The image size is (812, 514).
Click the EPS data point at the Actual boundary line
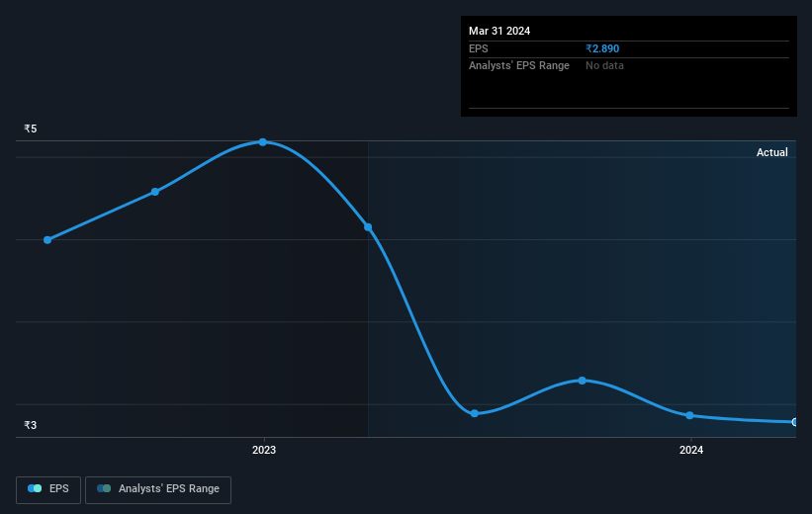[x=368, y=226]
